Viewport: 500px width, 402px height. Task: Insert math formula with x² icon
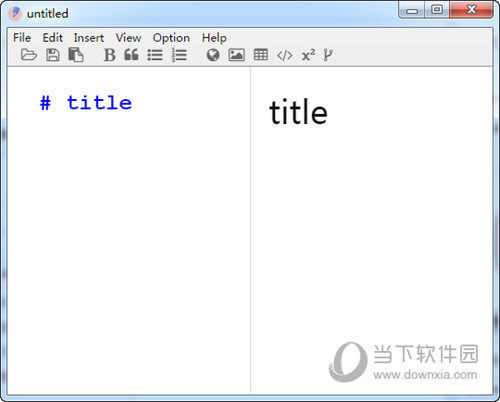[308, 55]
